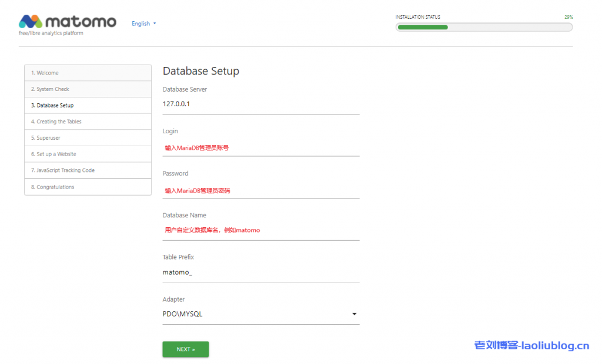Focus the Database Name field
Viewport: 602px width, 364px height.
[x=260, y=230]
